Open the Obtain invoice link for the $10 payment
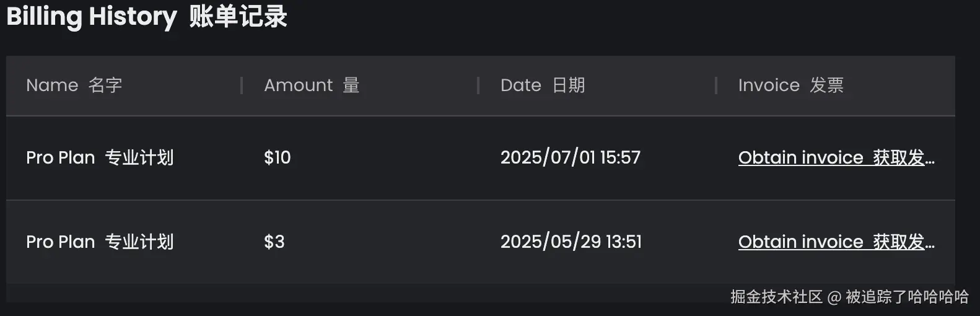The image size is (980, 316). (x=836, y=158)
